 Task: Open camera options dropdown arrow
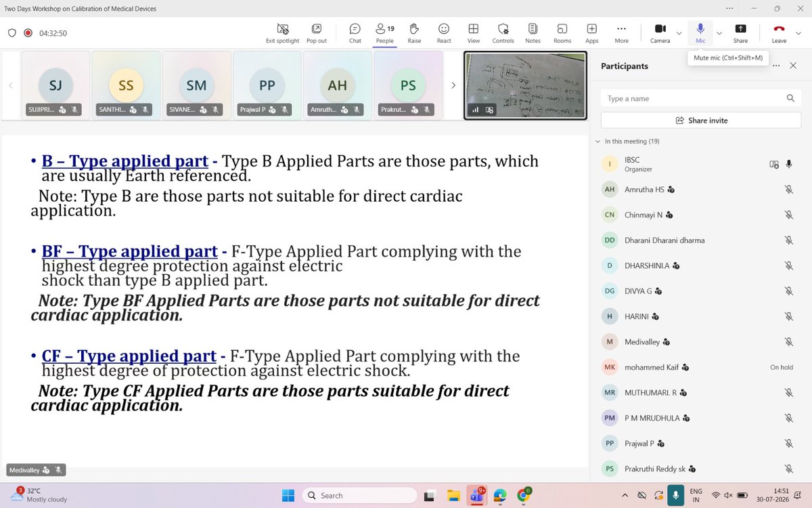pyautogui.click(x=679, y=33)
